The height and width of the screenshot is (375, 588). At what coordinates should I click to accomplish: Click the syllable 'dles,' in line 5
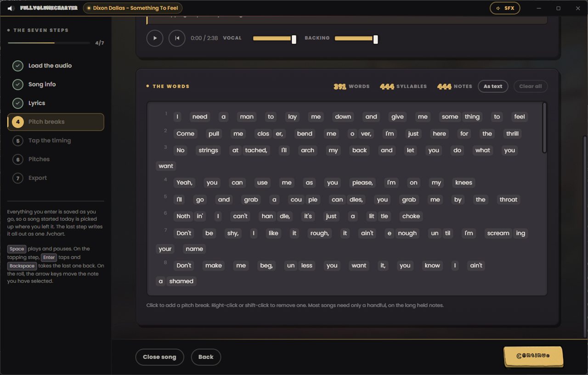click(356, 200)
